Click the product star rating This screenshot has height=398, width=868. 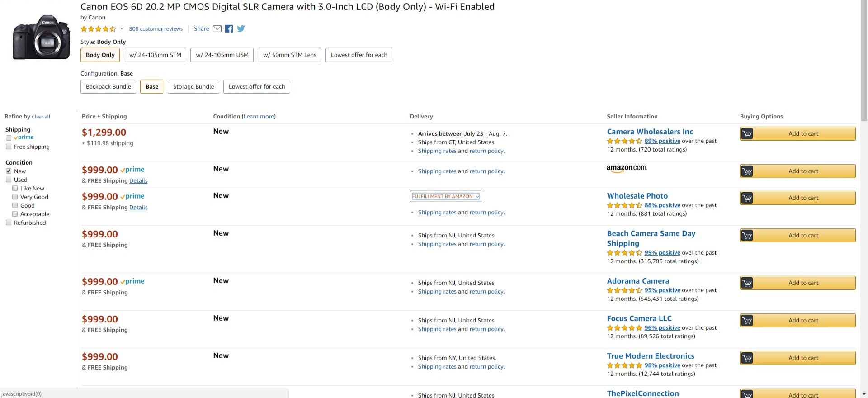pos(98,29)
